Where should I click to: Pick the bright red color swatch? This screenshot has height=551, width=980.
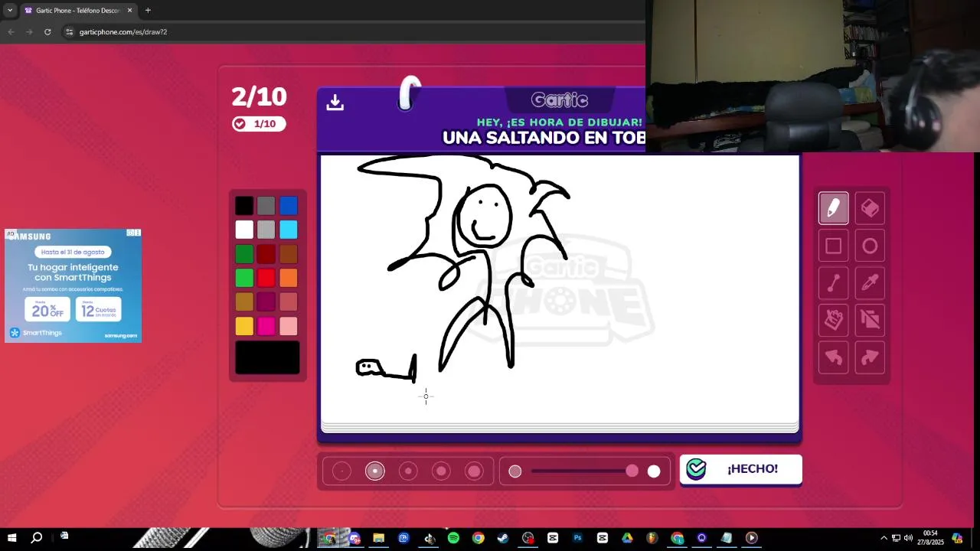266,278
